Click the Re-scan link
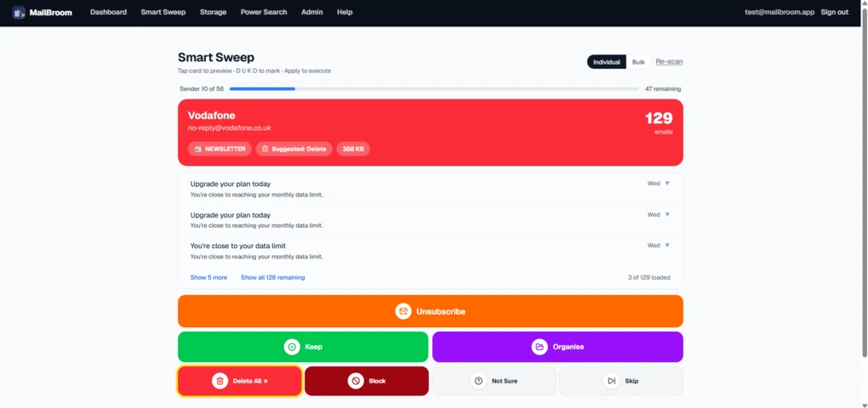Screen dimensions: 868x408 pyautogui.click(x=669, y=61)
